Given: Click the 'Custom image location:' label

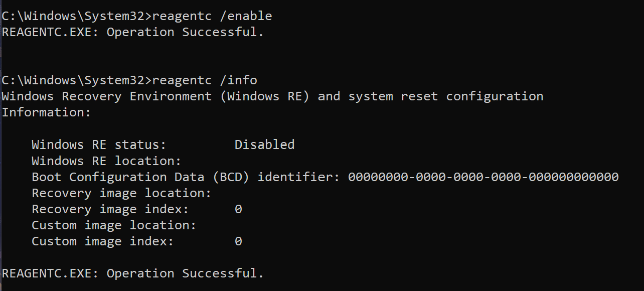Looking at the screenshot, I should point(114,225).
